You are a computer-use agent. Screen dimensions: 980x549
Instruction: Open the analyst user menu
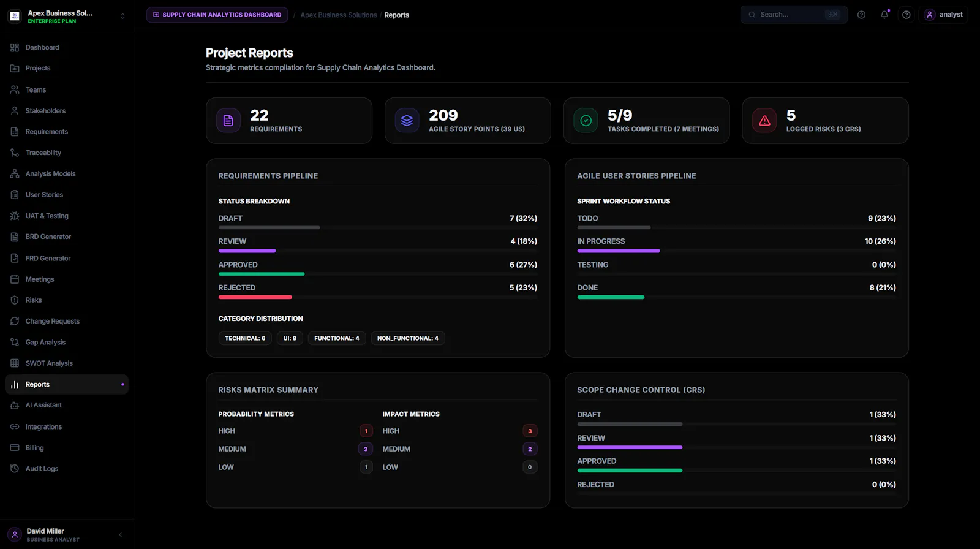tap(943, 15)
